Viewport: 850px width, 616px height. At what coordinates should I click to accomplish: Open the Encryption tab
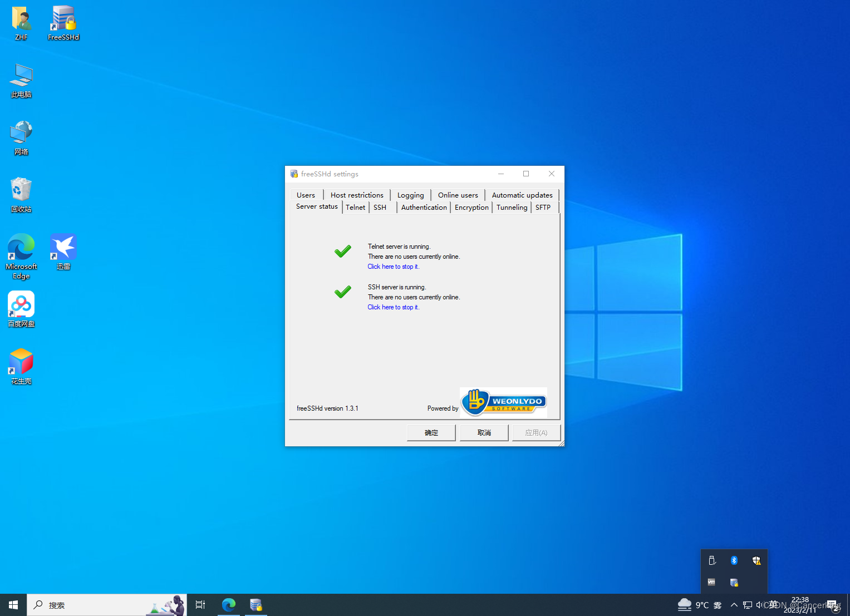[x=471, y=207]
